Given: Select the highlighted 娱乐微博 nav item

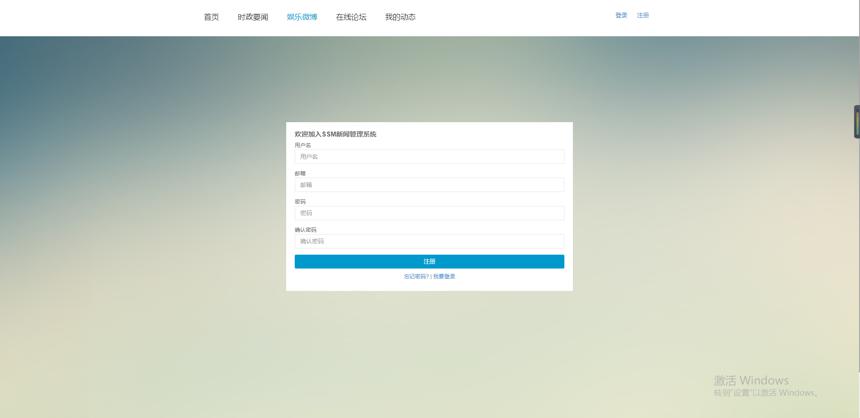Looking at the screenshot, I should pos(302,17).
